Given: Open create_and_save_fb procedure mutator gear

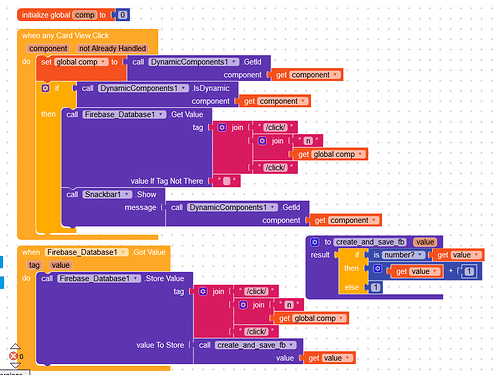Looking at the screenshot, I should (x=315, y=242).
